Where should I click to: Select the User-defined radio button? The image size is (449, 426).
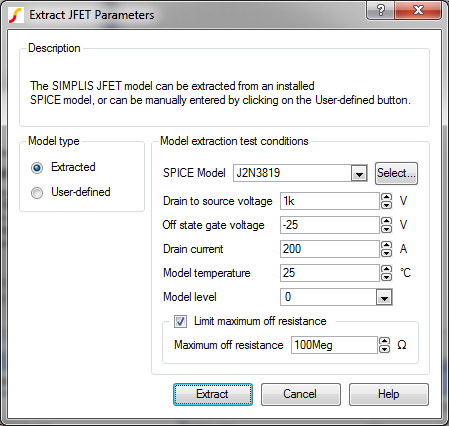pos(37,193)
